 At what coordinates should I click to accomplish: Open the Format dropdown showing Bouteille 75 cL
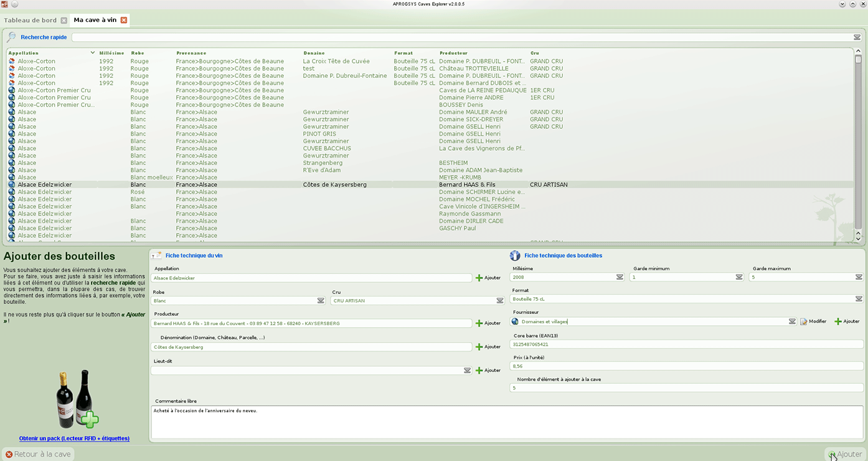[859, 299]
